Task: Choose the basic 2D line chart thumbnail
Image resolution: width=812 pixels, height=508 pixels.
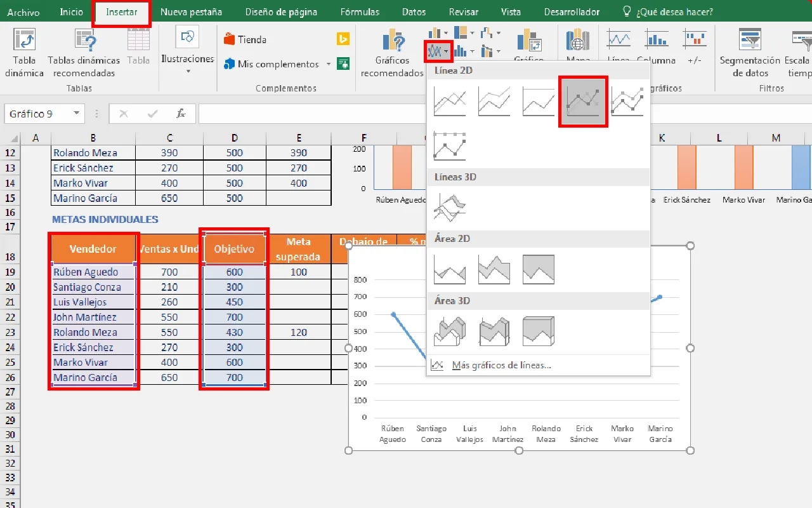Action: click(450, 102)
